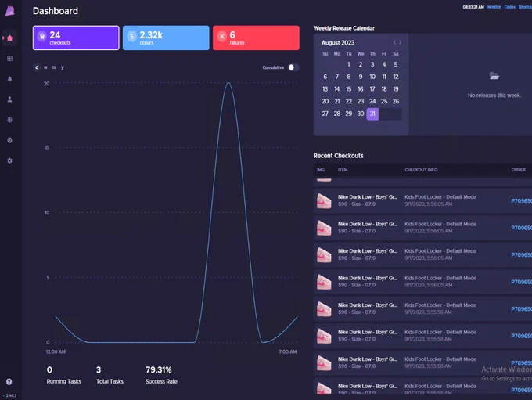
Task: Select August 10 in the calendar
Action: pyautogui.click(x=372, y=77)
